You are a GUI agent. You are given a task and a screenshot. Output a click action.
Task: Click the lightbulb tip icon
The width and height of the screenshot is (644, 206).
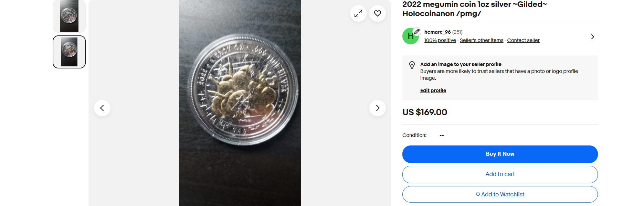(412, 65)
